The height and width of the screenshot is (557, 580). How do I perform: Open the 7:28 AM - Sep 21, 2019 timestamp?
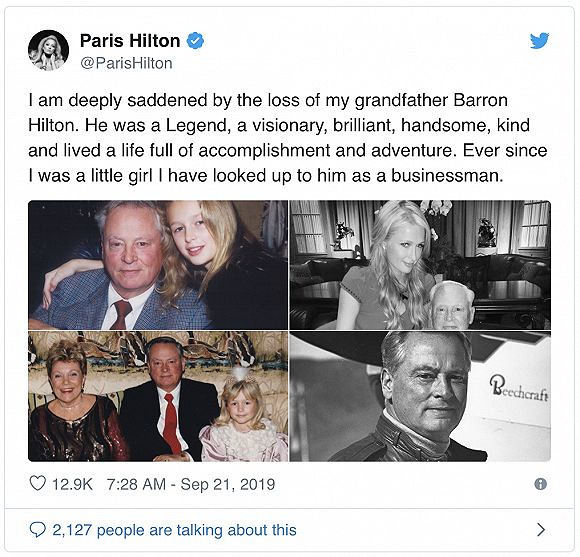click(x=191, y=484)
